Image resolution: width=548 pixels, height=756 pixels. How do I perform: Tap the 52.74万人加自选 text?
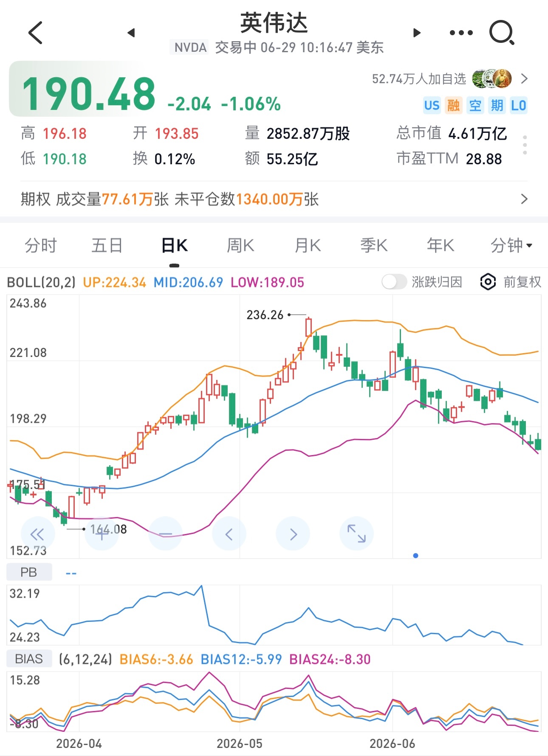click(x=419, y=79)
